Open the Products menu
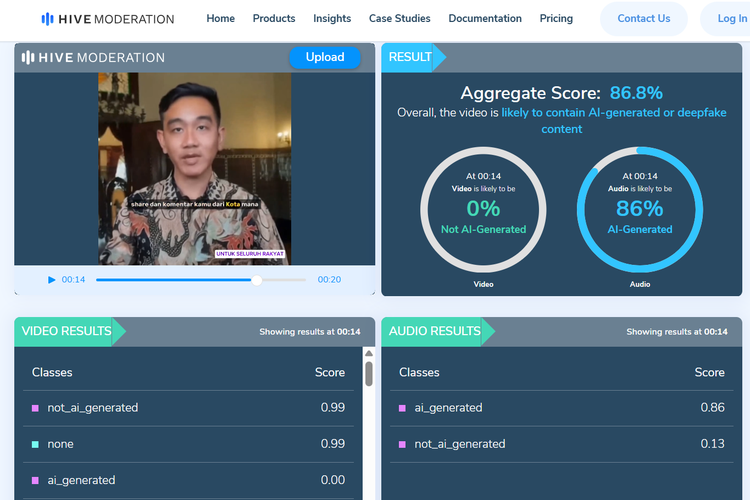The width and height of the screenshot is (750, 500). point(274,19)
